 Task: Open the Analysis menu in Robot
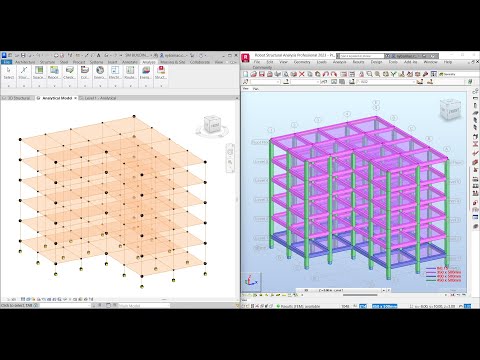[x=340, y=62]
